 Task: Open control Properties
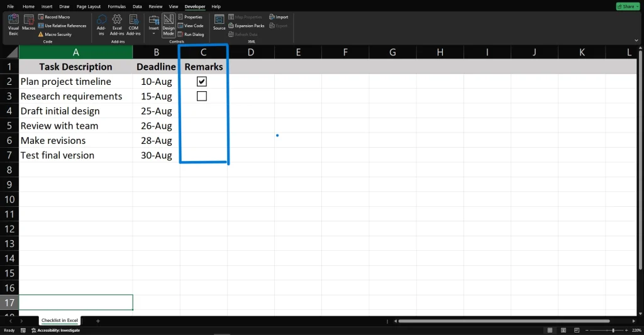tap(190, 17)
